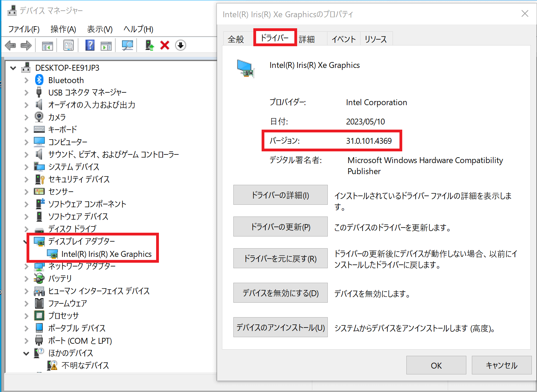
Task: Expand the コンピューター category
Action: [x=26, y=142]
